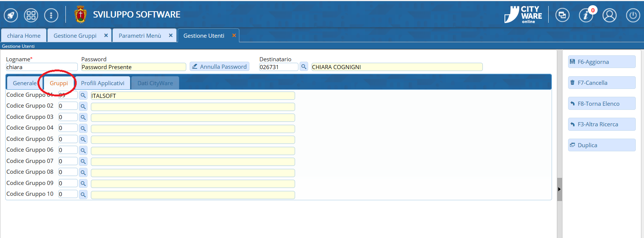This screenshot has width=644, height=238.
Task: Open the three-dot options menu
Action: coord(51,15)
